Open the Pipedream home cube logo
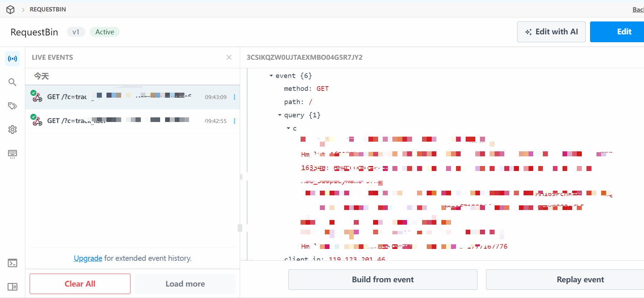Viewport: 644px width, 298px height. click(x=10, y=10)
